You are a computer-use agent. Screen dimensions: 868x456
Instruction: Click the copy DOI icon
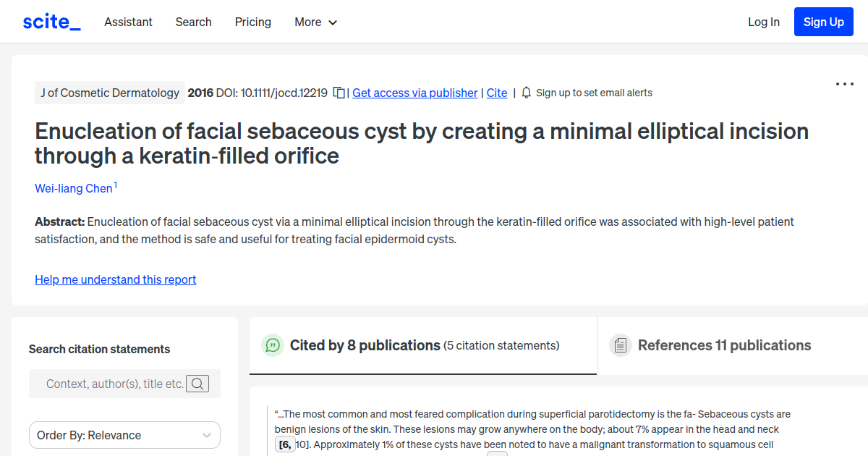pos(339,93)
